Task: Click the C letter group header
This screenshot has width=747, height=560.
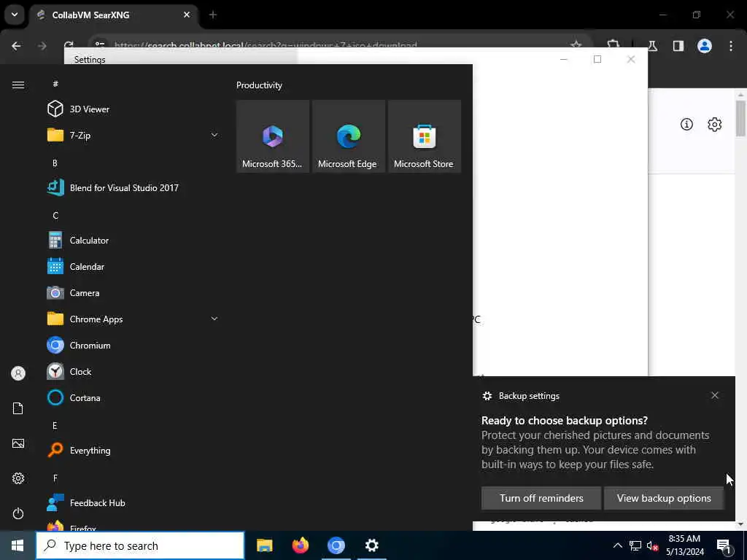Action: pos(55,215)
